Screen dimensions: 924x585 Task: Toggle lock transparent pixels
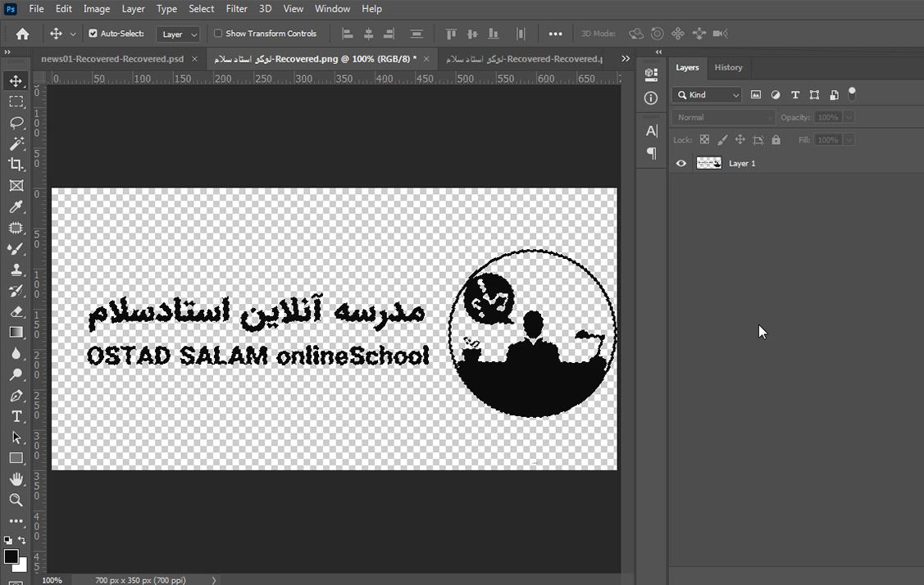tap(704, 139)
